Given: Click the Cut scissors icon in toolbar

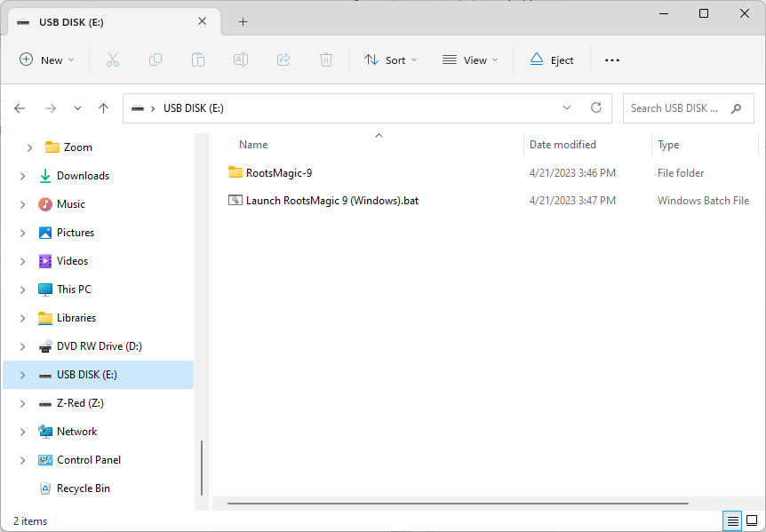Looking at the screenshot, I should (112, 60).
